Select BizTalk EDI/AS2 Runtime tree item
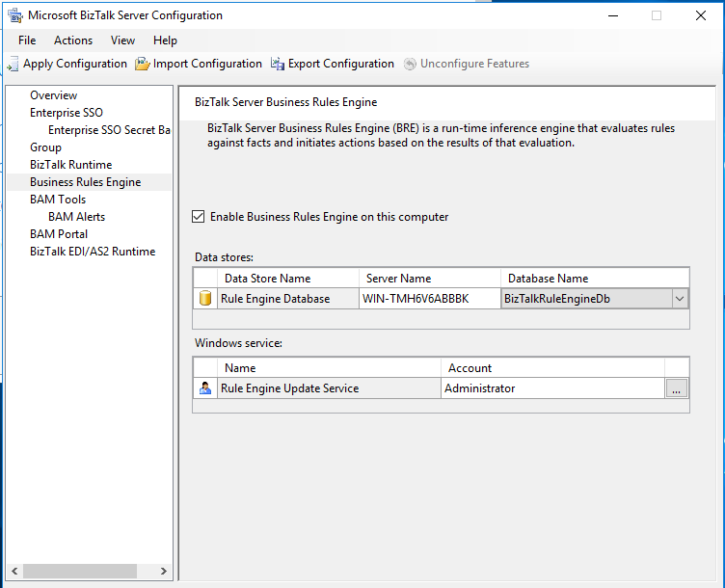 pyautogui.click(x=93, y=252)
